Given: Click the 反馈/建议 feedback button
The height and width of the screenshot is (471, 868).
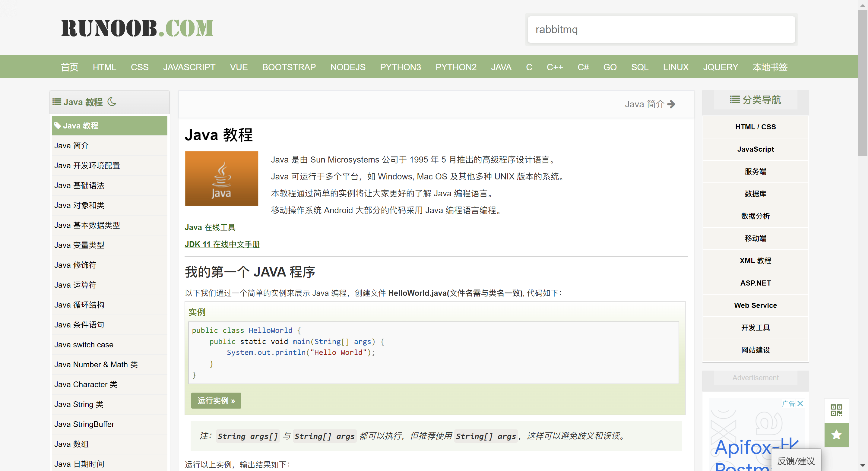Looking at the screenshot, I should [796, 461].
